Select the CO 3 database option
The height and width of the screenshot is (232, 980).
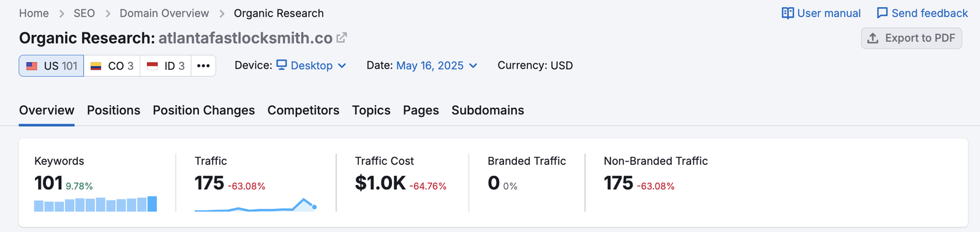coord(112,65)
